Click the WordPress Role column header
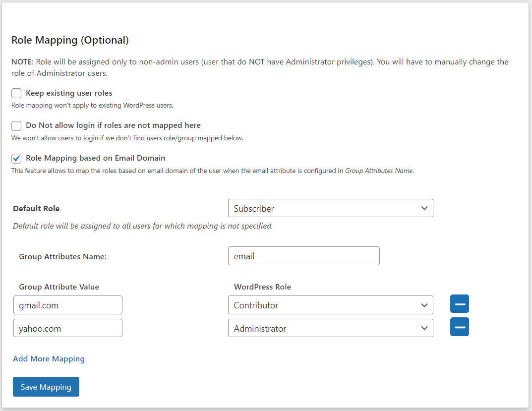Screen dimensions: 532x411 [262, 287]
